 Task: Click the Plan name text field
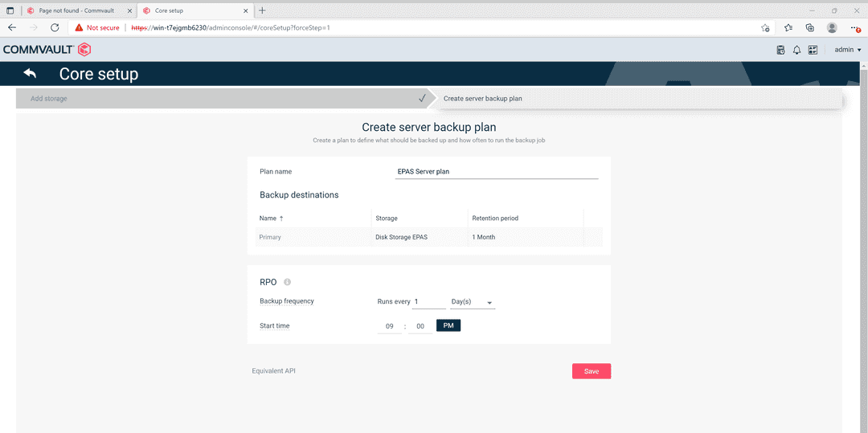(497, 171)
